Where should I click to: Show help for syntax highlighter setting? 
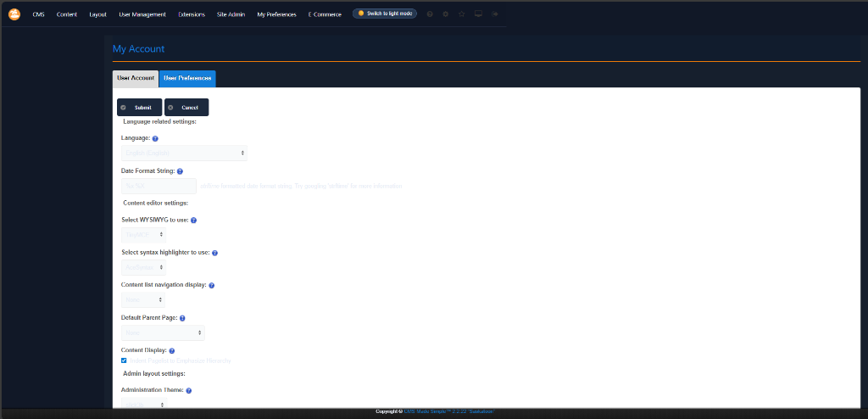[x=214, y=253]
